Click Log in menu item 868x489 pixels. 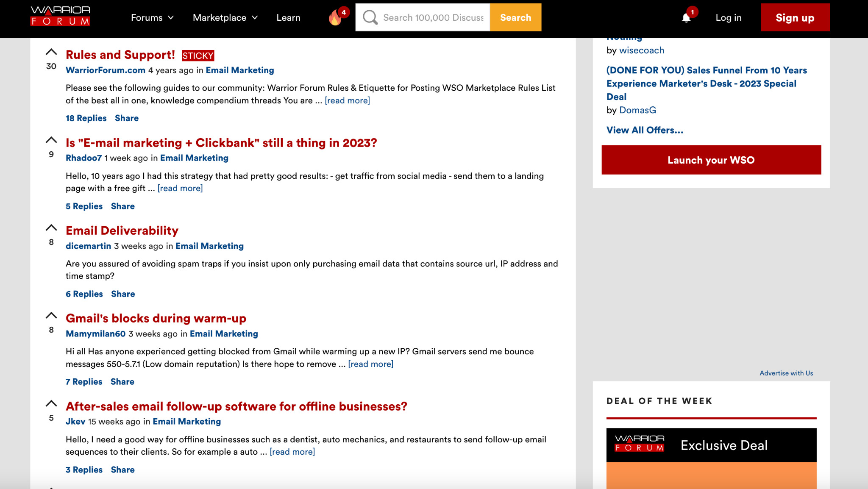(x=728, y=17)
